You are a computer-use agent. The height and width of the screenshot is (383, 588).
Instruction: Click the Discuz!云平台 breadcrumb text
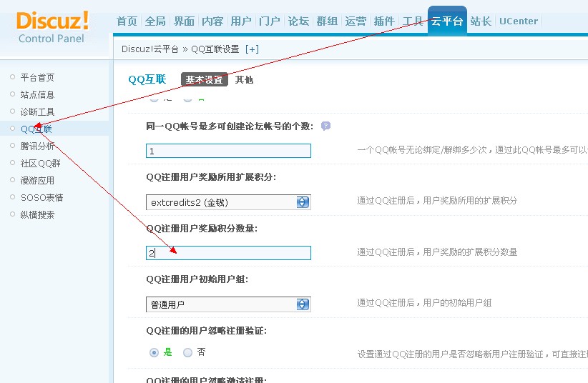point(150,49)
